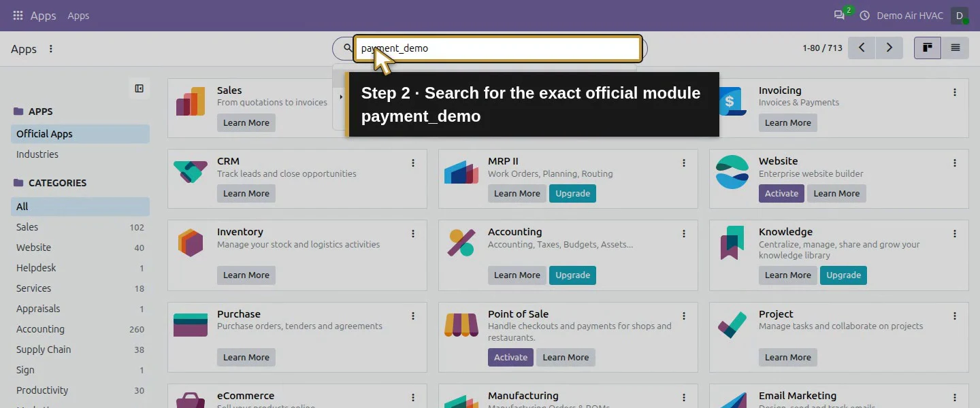Click Learn More on the Inventory card
This screenshot has height=408, width=980.
[x=246, y=275]
